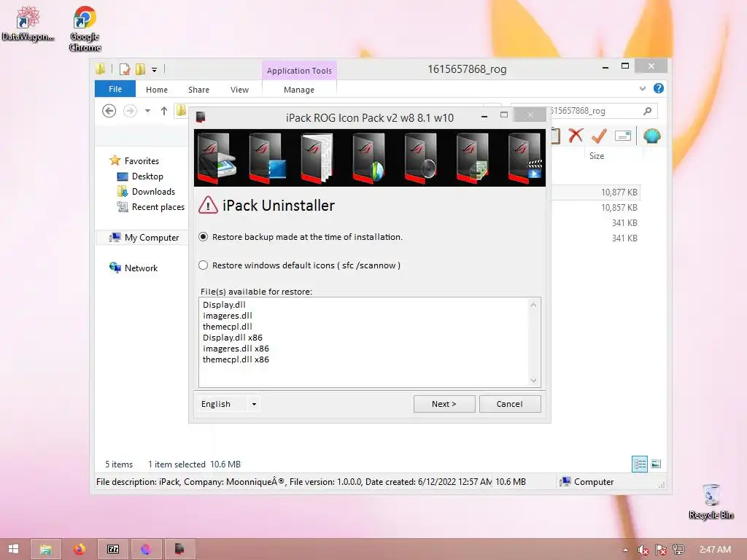Image resolution: width=747 pixels, height=560 pixels.
Task: Click the ROG desktop folder icon in banner
Action: (267, 157)
